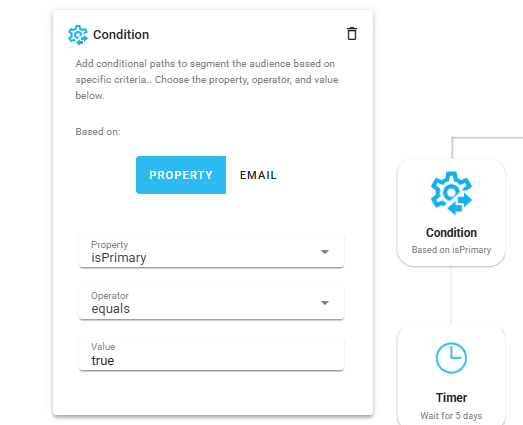Switch condition basis to PROPERTY

181,175
